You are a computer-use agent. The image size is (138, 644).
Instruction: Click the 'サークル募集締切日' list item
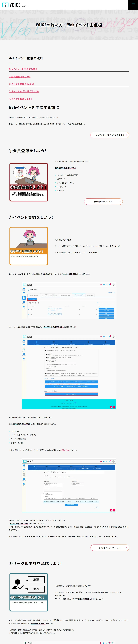click(18, 439)
